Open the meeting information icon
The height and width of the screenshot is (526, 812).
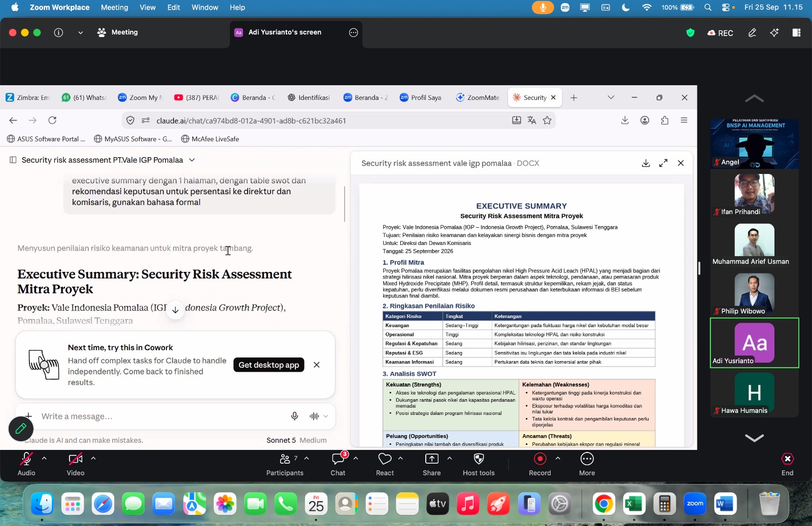click(59, 32)
